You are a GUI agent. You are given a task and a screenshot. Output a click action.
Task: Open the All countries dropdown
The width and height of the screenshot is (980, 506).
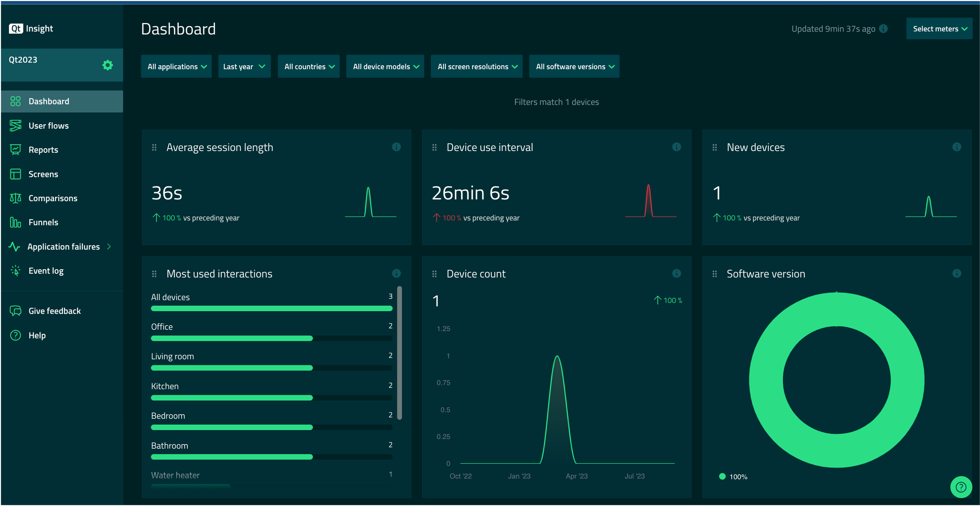pyautogui.click(x=309, y=66)
